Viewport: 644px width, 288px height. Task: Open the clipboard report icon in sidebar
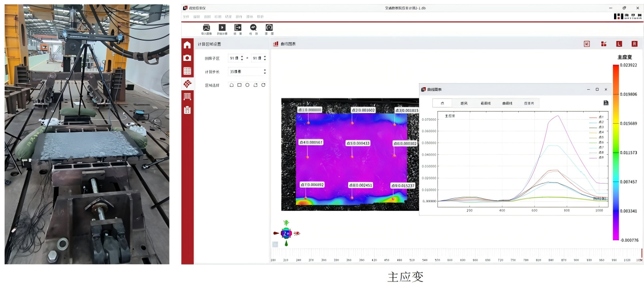click(x=187, y=110)
